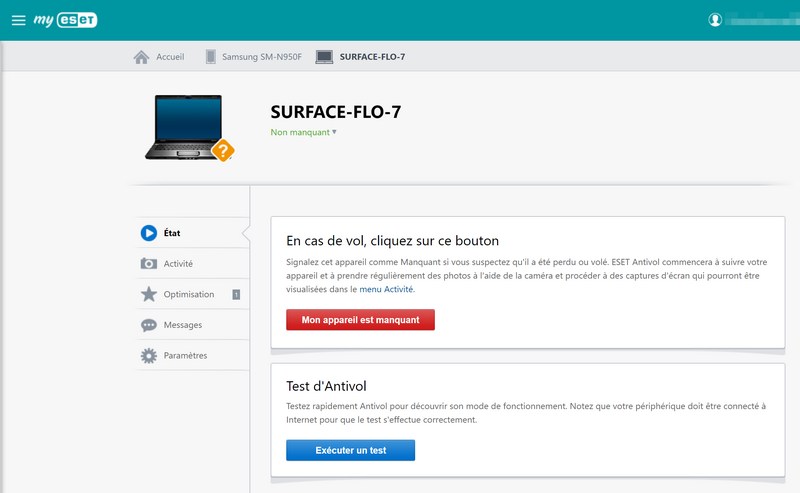
Task: Click the my ESET logo
Action: coord(65,20)
